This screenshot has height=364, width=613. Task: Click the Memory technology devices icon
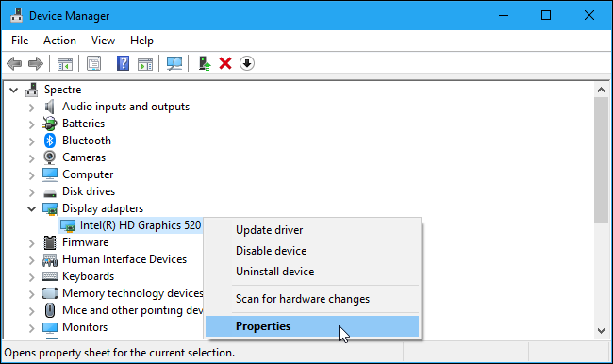[50, 293]
